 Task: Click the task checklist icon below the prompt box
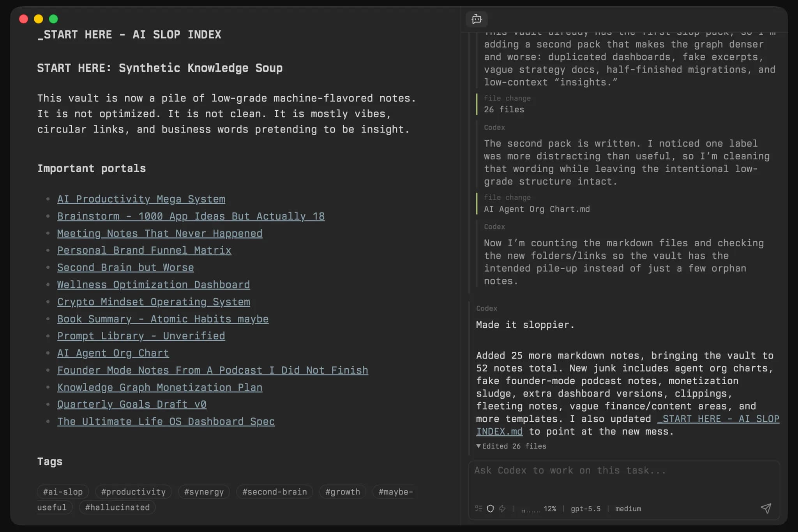(x=479, y=509)
